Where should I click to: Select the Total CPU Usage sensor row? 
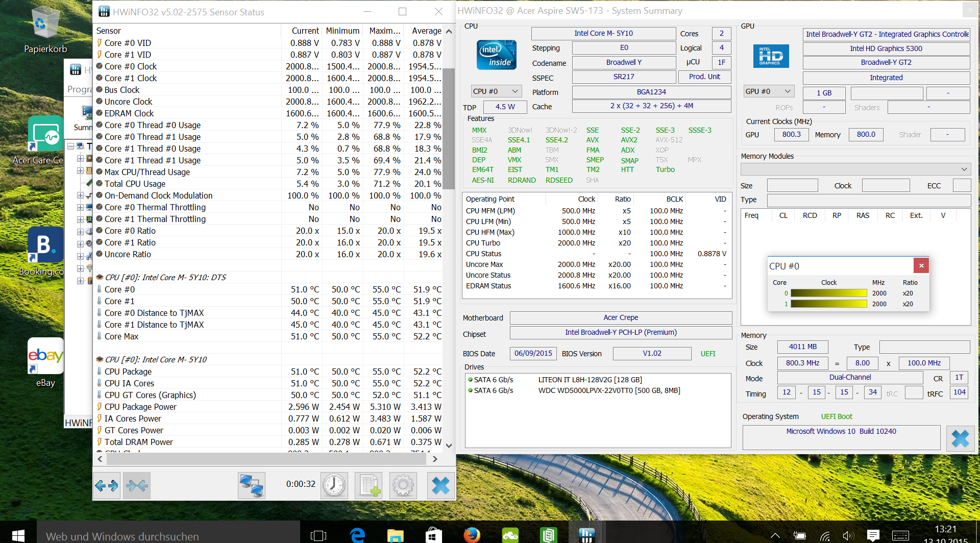269,184
